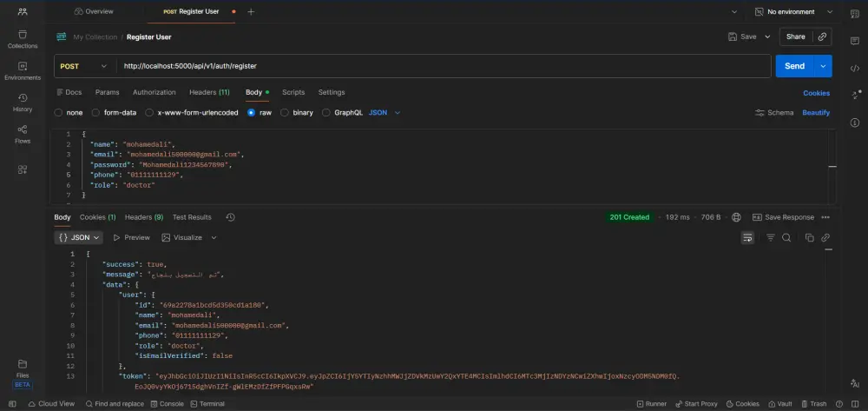Viewport: 868px width, 411px height.
Task: Search within the response body
Action: [x=786, y=237]
